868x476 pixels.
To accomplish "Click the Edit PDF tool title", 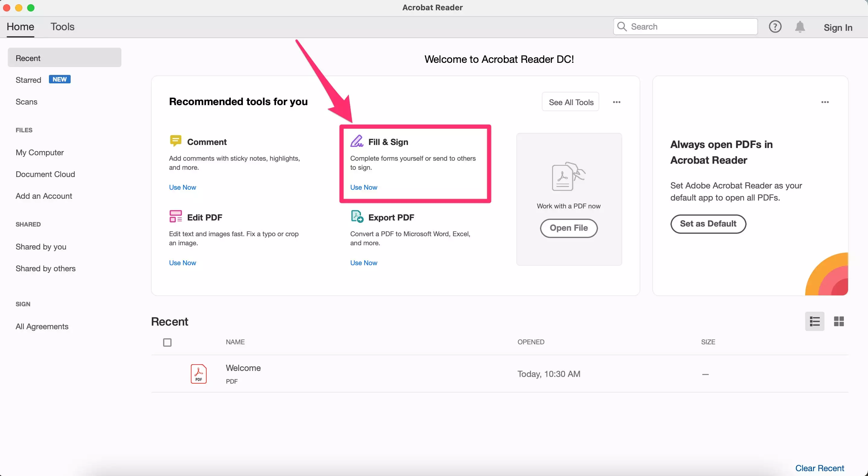I will tap(204, 217).
